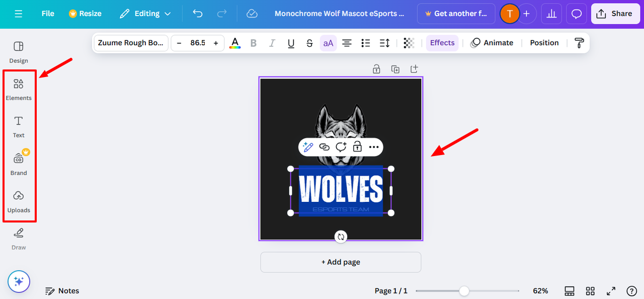Add comment from floating toolbar
Screen dimensions: 644x299
coord(341,147)
